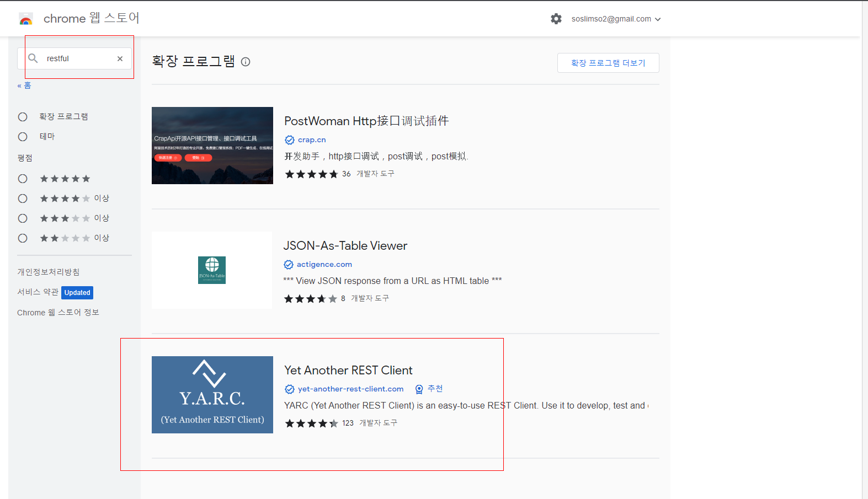Click the verified badge by yet-another-rest-client.com
Image resolution: width=868 pixels, height=499 pixels.
(x=290, y=389)
